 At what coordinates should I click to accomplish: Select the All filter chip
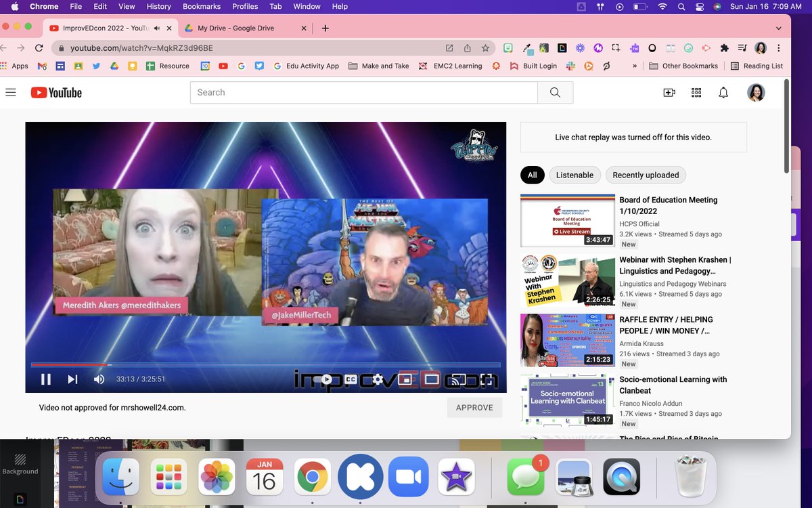532,175
